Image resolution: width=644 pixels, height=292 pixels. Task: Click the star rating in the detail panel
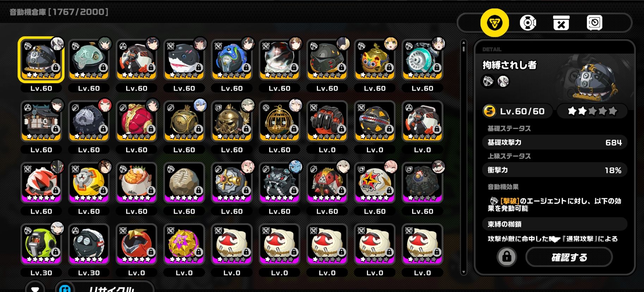tap(592, 111)
